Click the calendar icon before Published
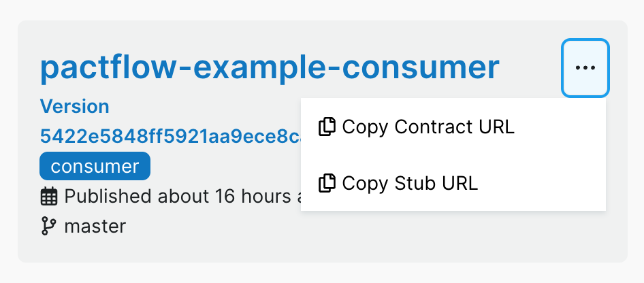Viewport: 644px width, 283px height. [49, 197]
